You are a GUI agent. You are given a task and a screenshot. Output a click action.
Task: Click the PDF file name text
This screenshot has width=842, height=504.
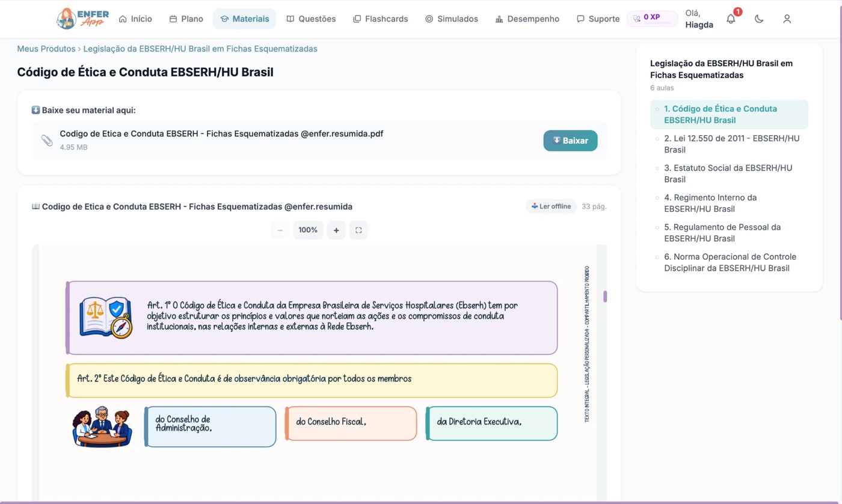(x=221, y=134)
